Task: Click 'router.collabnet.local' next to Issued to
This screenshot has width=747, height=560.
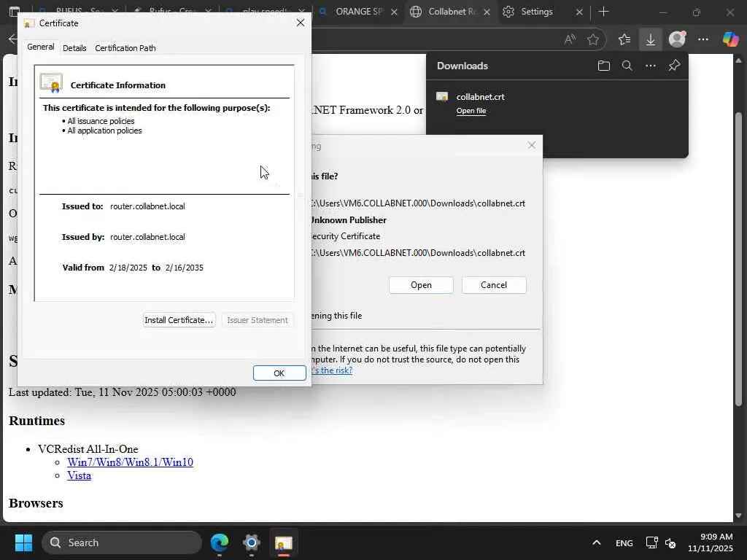Action: (147, 206)
